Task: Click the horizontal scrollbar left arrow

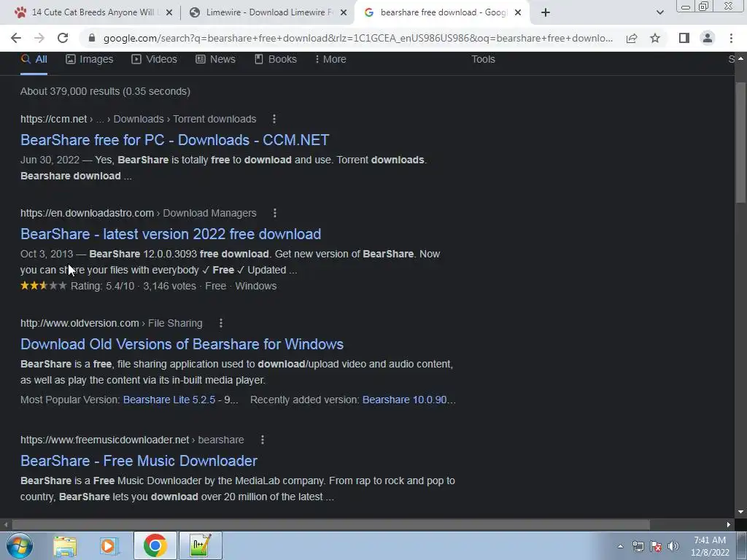Action: 5,525
